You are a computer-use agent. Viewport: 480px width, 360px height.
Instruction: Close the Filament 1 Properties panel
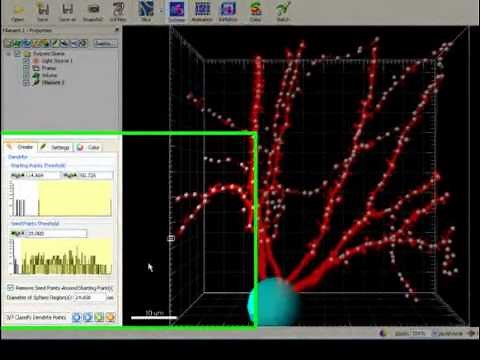(117, 30)
